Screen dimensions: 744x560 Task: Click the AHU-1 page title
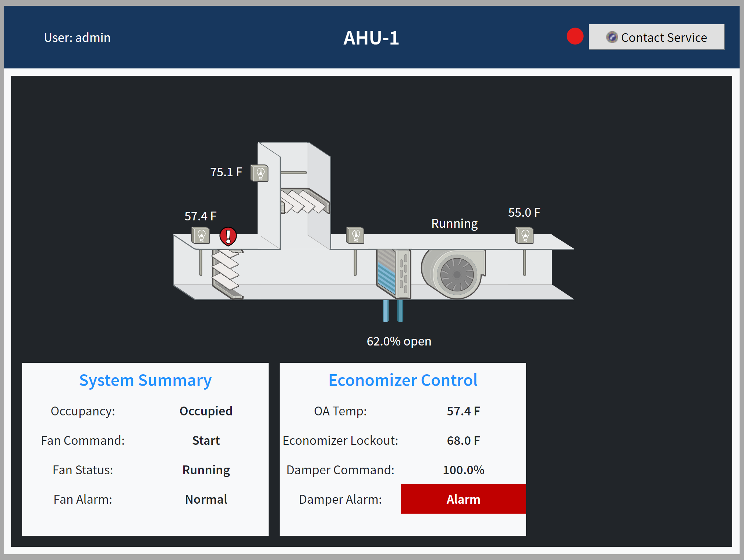coord(371,38)
